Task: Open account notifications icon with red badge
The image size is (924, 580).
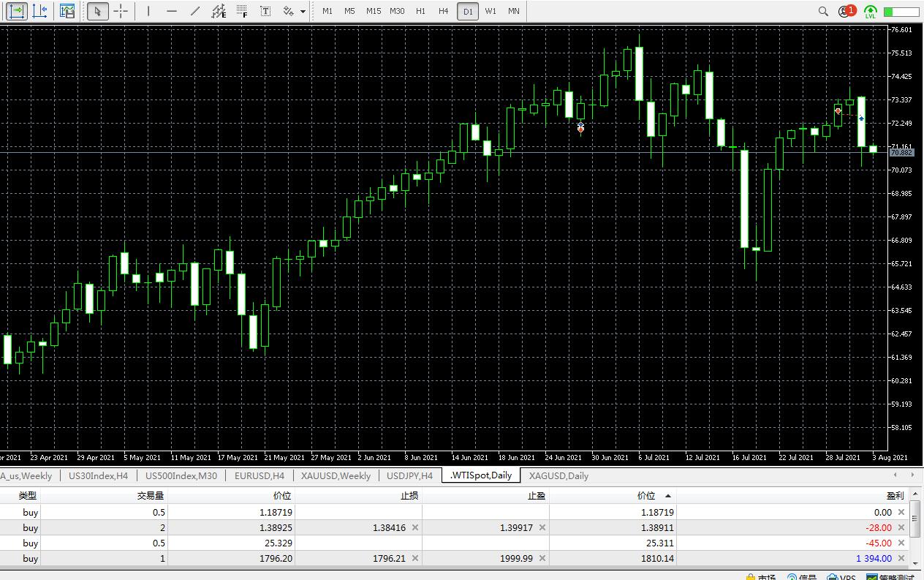Action: [847, 11]
